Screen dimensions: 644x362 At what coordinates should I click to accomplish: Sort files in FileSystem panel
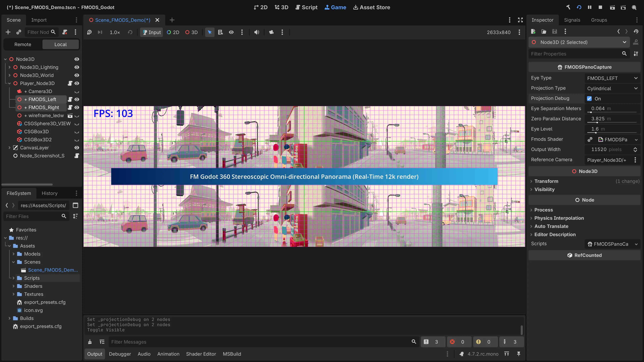(75, 216)
